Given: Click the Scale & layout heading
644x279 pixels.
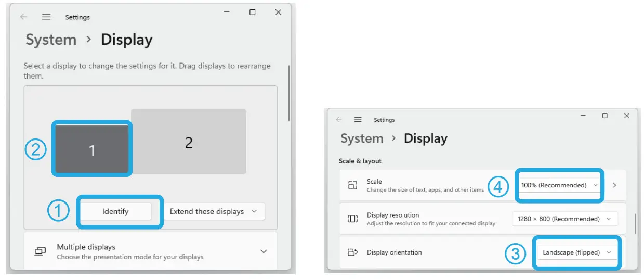Looking at the screenshot, I should point(360,161).
